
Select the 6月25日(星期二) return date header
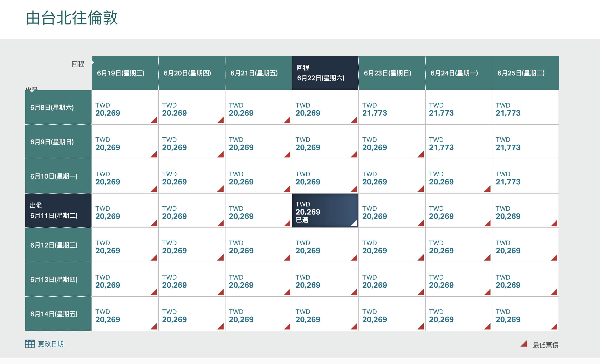(x=525, y=73)
